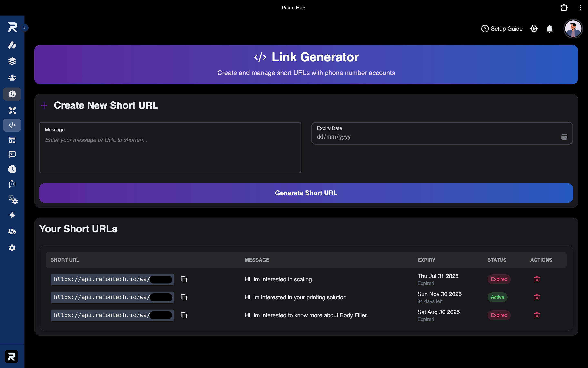
Task: Open the notifications bell
Action: coord(550,29)
